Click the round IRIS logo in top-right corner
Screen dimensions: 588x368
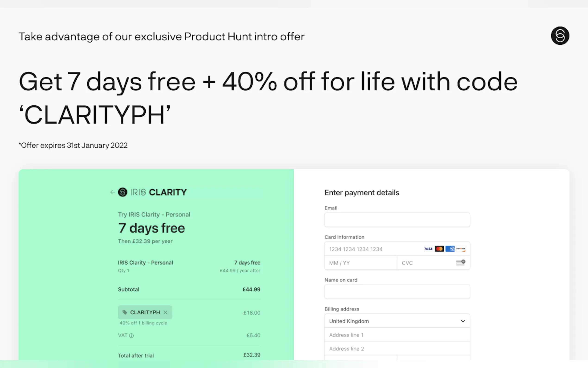tap(560, 36)
